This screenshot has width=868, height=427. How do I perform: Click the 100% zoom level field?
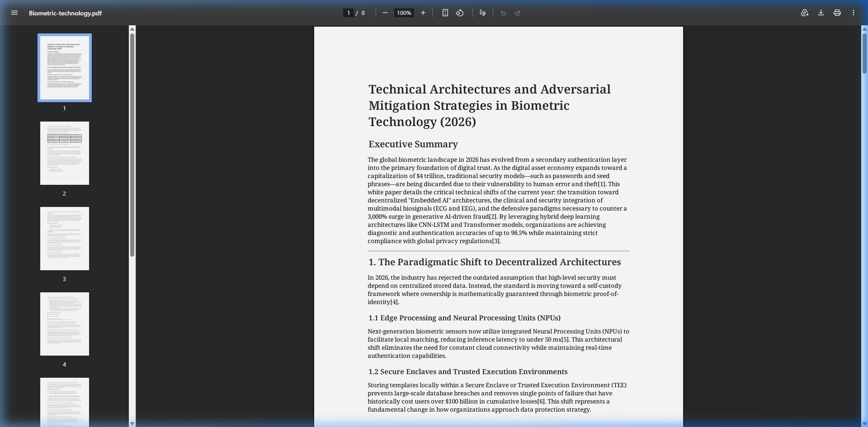coord(404,13)
